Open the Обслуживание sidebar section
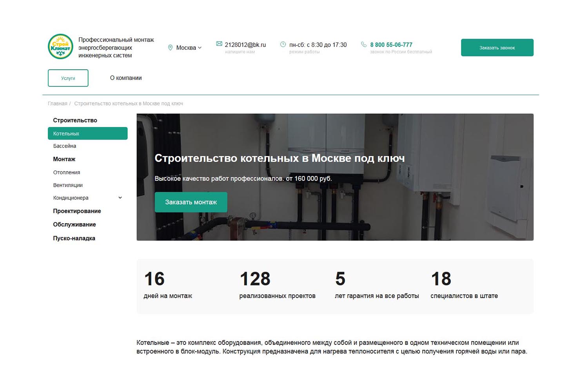Image resolution: width=588 pixels, height=392 pixels. point(74,224)
